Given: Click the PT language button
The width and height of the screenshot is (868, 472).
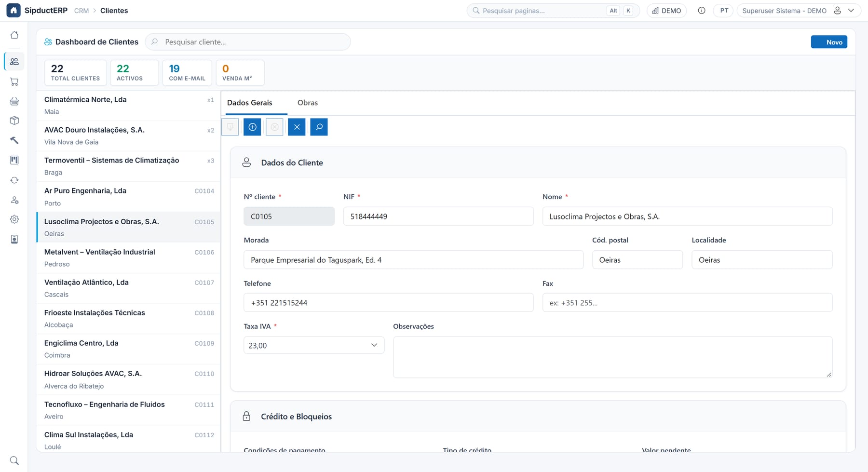Looking at the screenshot, I should (x=724, y=11).
